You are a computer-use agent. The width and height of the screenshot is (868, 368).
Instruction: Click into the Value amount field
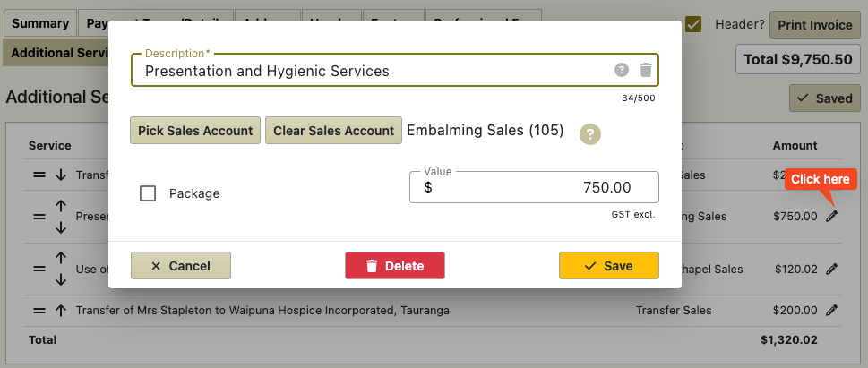click(534, 188)
